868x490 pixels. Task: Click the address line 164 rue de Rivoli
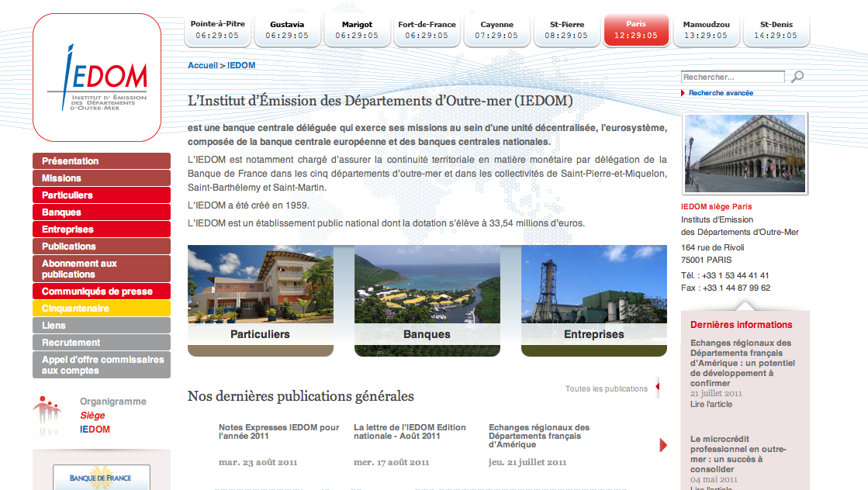point(712,247)
